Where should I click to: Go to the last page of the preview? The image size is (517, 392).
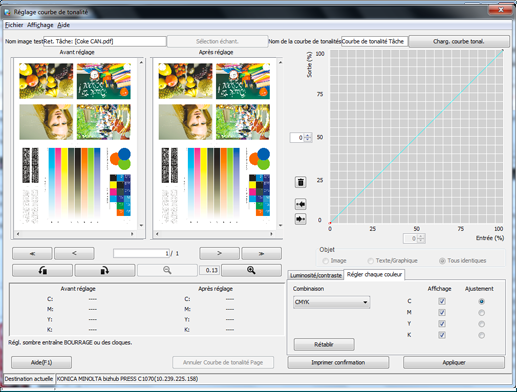[x=261, y=253]
